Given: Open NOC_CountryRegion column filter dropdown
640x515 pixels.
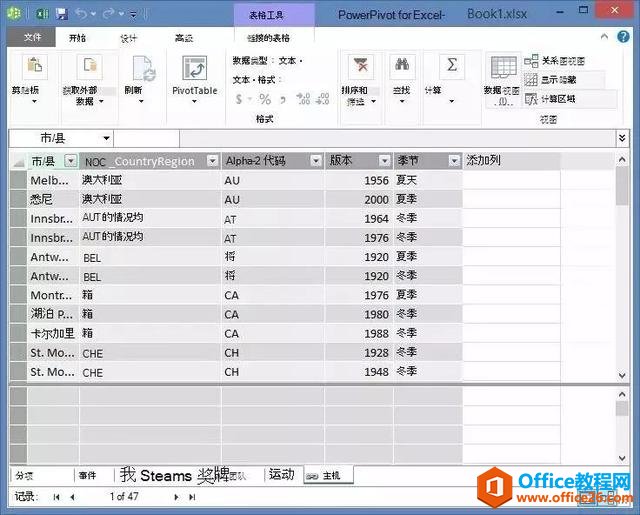Looking at the screenshot, I should click(212, 161).
